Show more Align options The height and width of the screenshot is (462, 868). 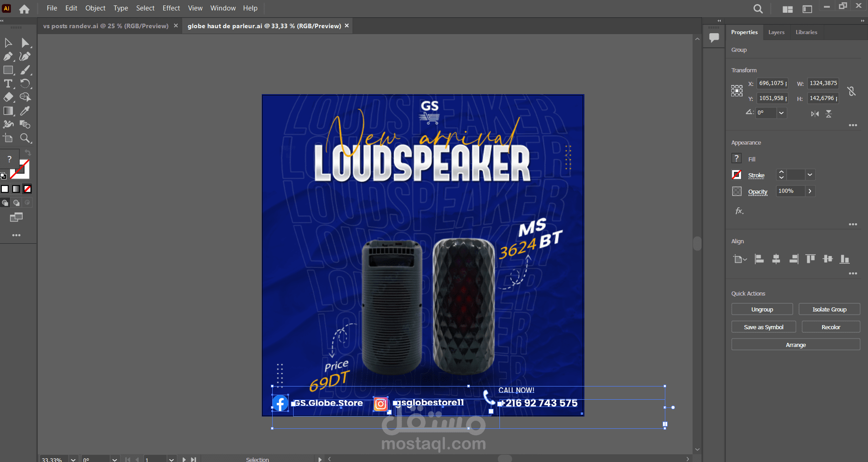pos(853,273)
